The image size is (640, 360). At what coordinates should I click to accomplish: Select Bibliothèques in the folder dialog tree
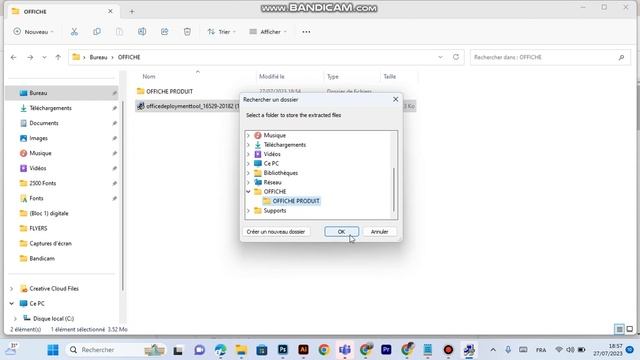(x=280, y=173)
